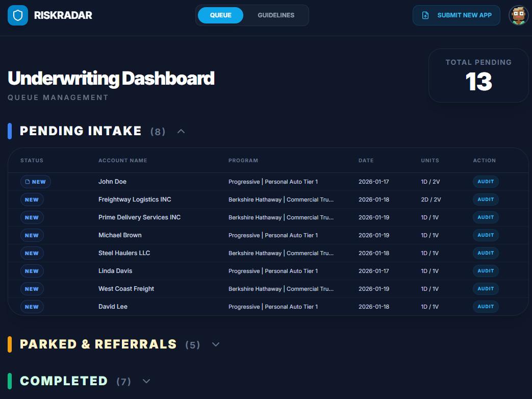The image size is (532, 399).
Task: Click the RiskRadar shield logo icon
Action: 18,15
